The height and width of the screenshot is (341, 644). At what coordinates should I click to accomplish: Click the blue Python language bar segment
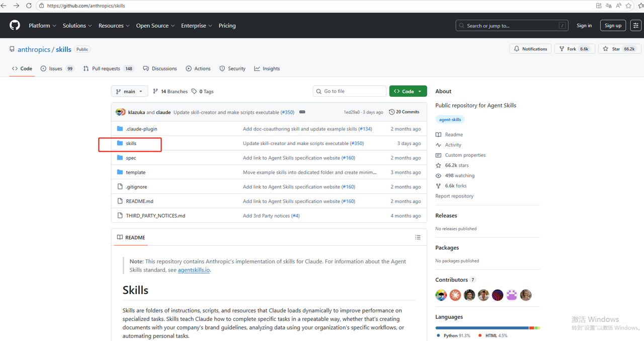(x=482, y=328)
